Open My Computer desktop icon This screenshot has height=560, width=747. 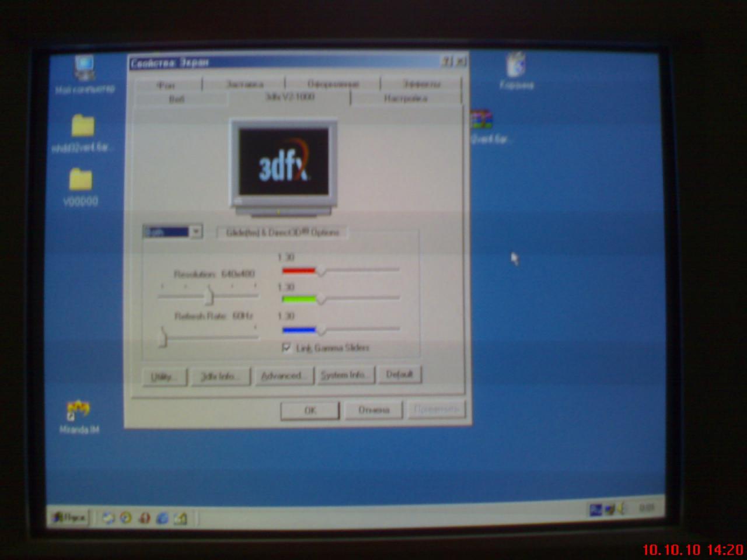(85, 74)
